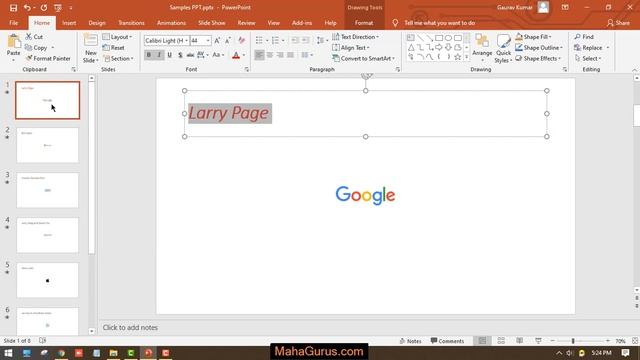Screen dimensions: 640x360
Task: Click Convert to SmartArt
Action: (x=364, y=58)
